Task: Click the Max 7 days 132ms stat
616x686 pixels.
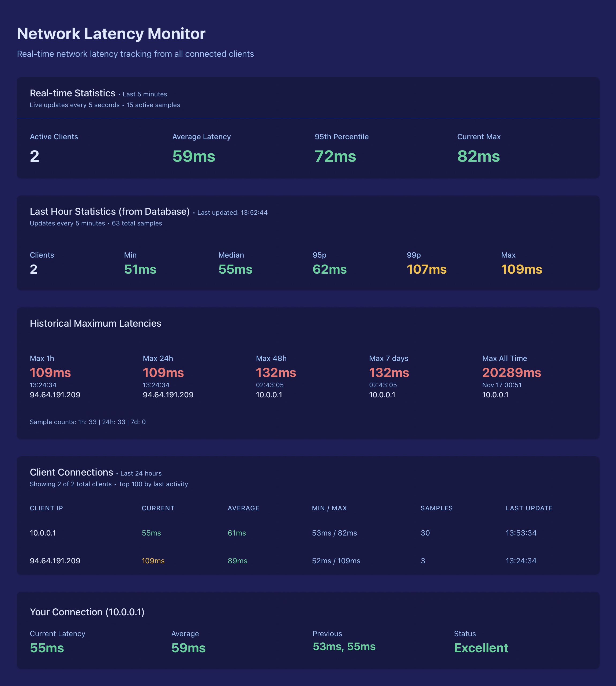Action: click(x=389, y=372)
